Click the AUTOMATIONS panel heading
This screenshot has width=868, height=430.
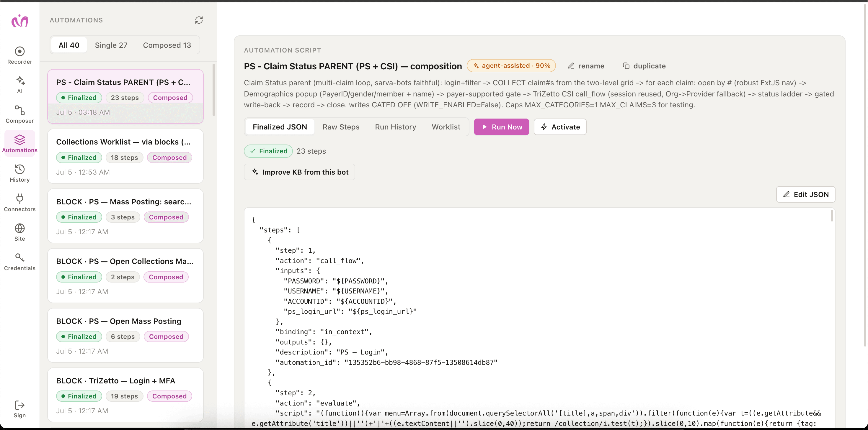[x=76, y=20]
